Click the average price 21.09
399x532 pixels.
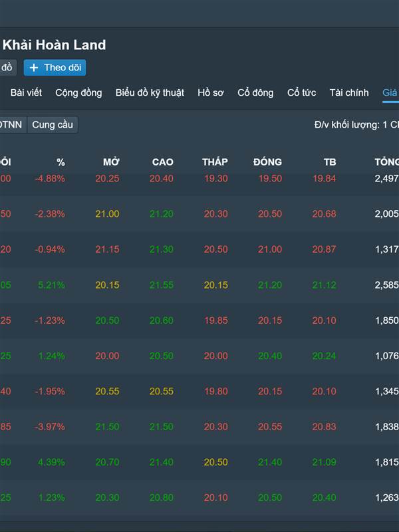pyautogui.click(x=325, y=462)
